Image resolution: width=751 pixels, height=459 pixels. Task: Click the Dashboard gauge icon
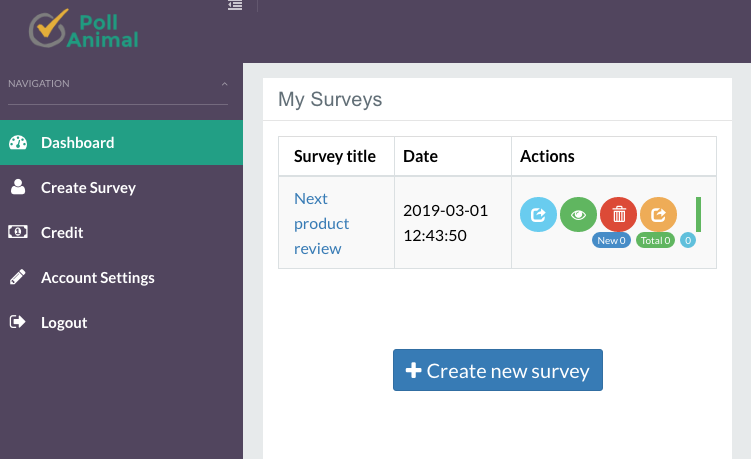18,143
